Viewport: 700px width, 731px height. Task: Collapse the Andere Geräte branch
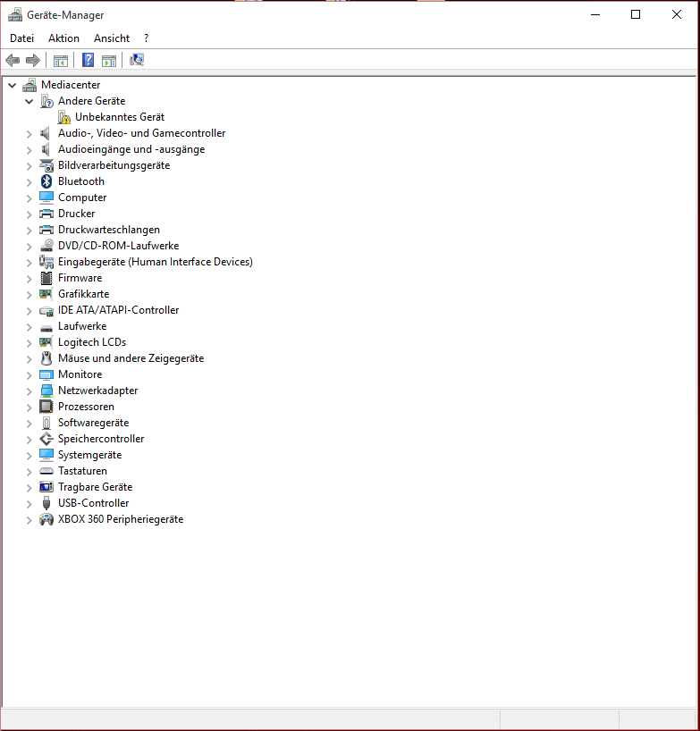29,101
